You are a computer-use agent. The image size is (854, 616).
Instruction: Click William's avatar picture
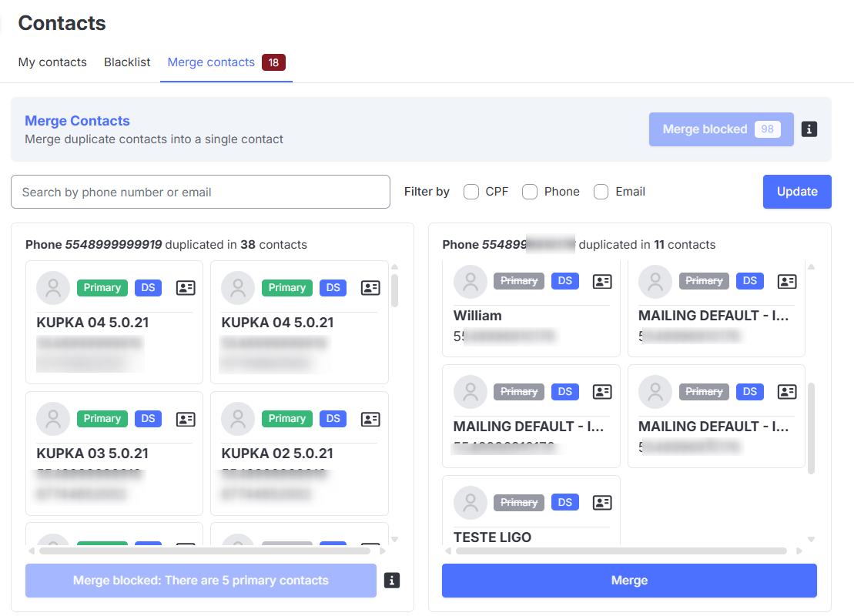pyautogui.click(x=470, y=282)
